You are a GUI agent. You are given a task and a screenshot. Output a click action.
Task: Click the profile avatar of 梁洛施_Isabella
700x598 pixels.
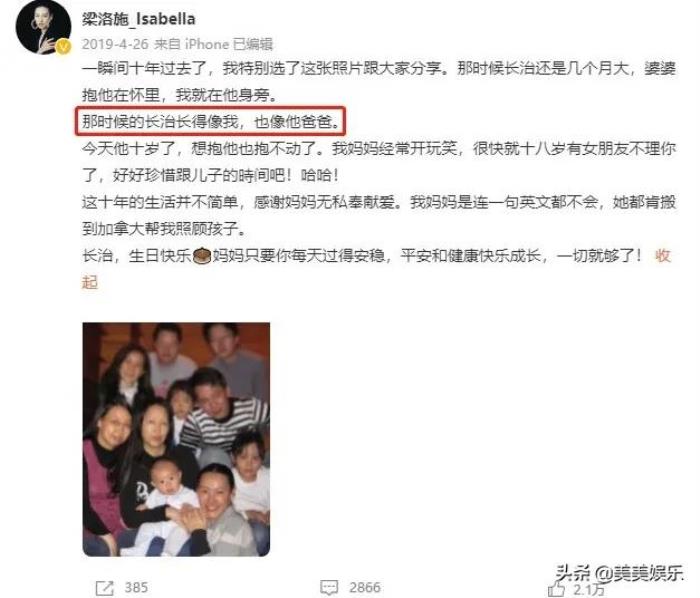(x=43, y=28)
